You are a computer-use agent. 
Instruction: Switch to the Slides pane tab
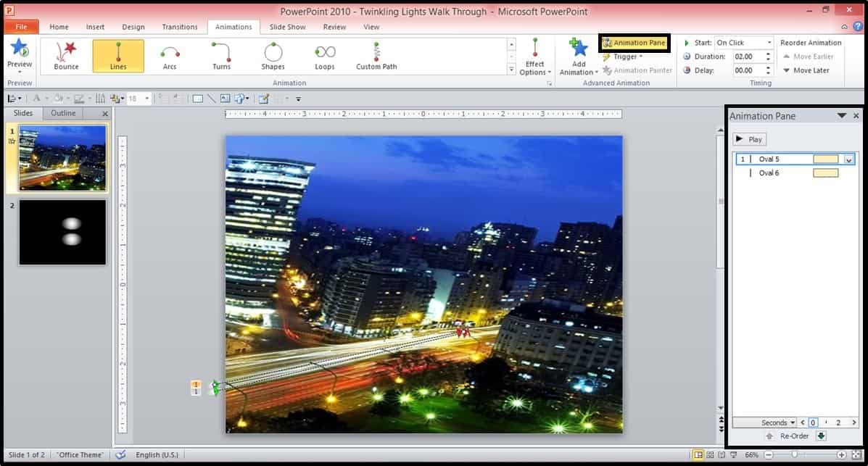click(23, 113)
